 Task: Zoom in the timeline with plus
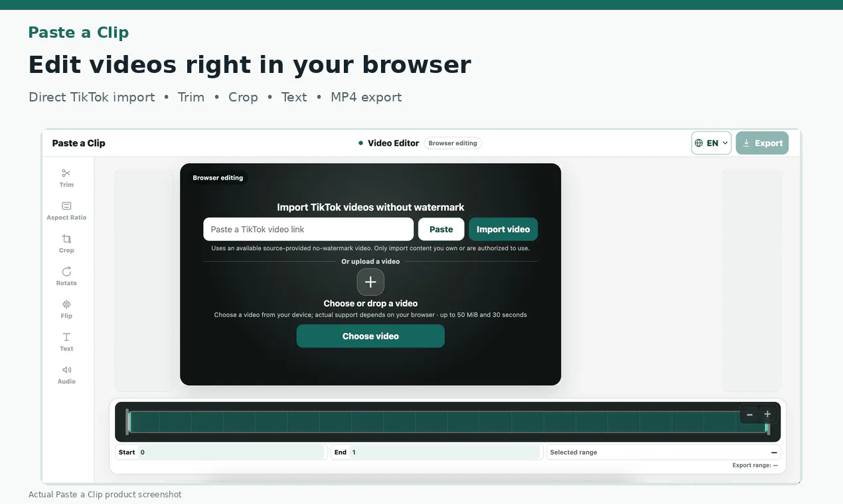point(767,414)
